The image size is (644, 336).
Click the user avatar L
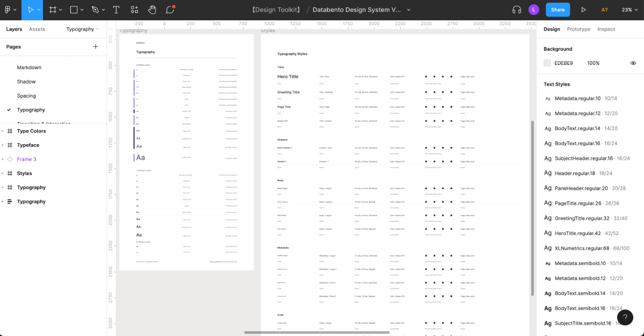point(533,10)
